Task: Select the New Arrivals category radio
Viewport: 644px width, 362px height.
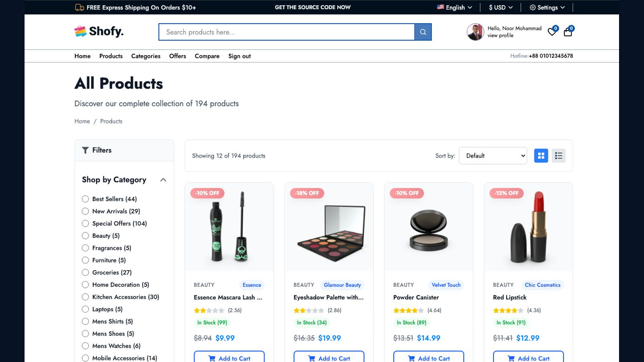Action: tap(85, 211)
